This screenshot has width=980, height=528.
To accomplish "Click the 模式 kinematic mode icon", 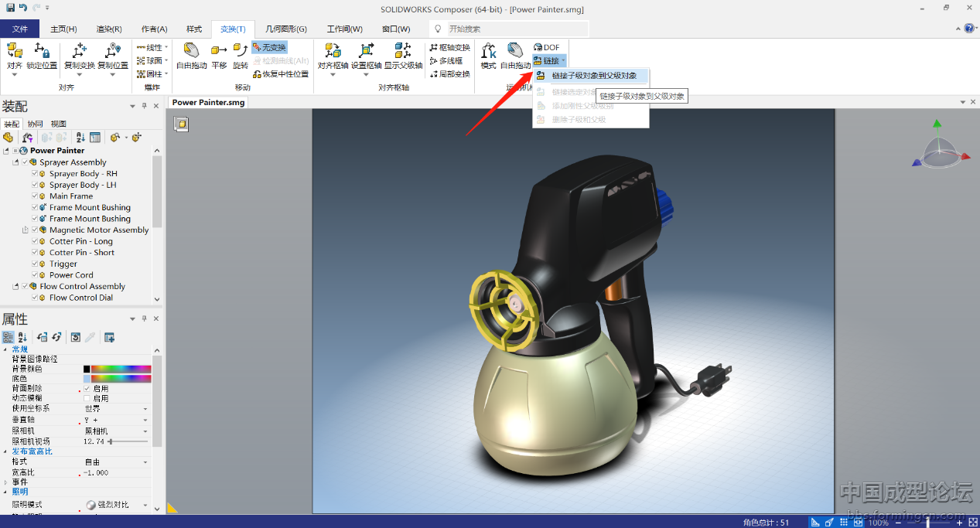I will 488,56.
